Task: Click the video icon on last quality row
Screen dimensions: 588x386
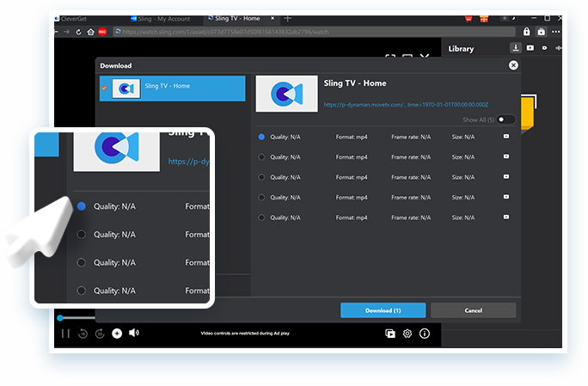Action: coord(506,217)
